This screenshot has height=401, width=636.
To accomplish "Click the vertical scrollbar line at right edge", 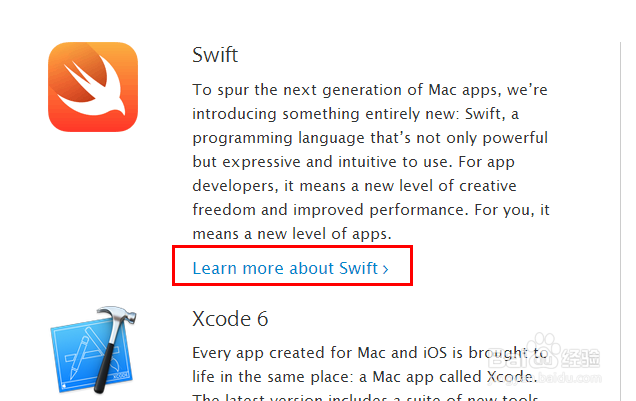I will pos(620,221).
